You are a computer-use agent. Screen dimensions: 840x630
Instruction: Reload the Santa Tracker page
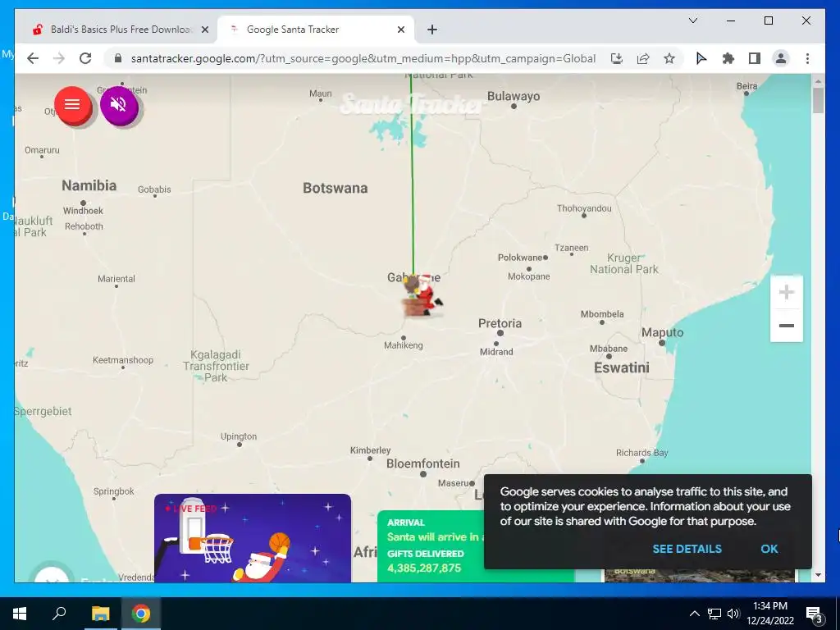point(85,58)
